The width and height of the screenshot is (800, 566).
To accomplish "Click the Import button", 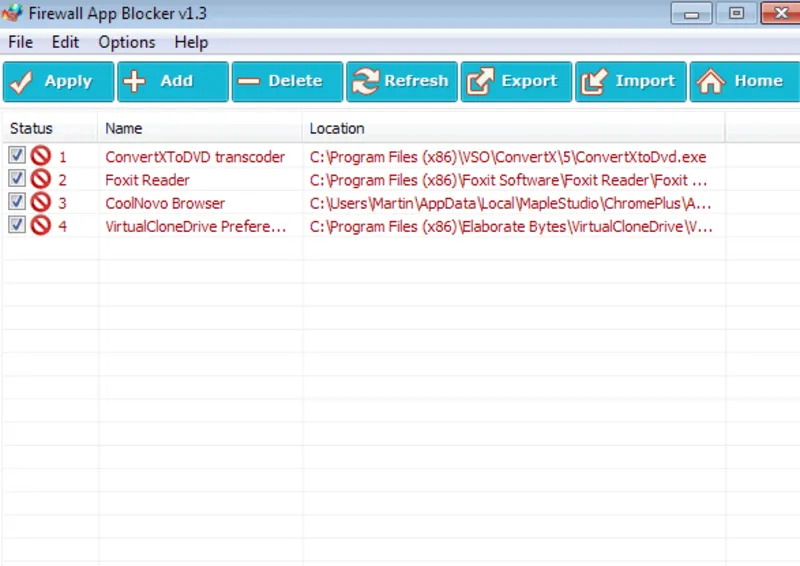I will [x=631, y=82].
